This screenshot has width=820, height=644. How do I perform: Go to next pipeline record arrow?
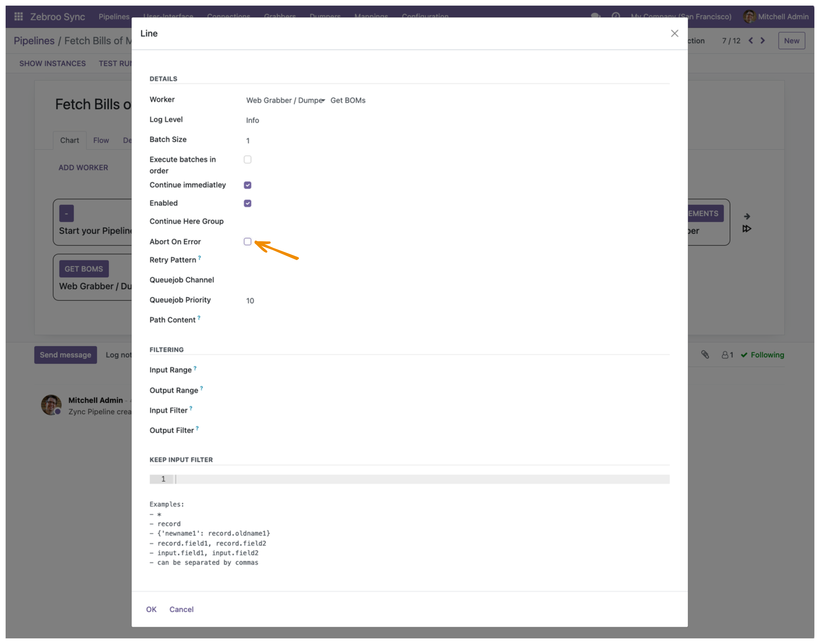(763, 41)
